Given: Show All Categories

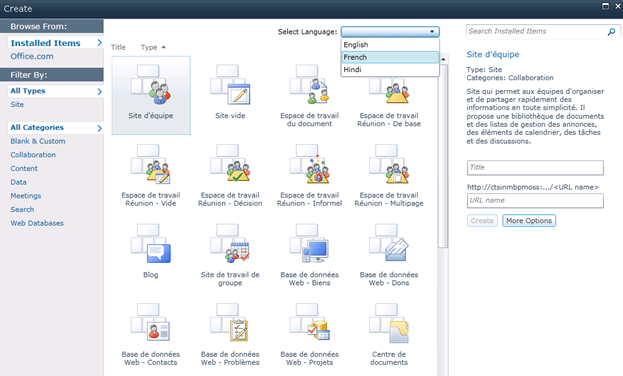Looking at the screenshot, I should tap(55, 128).
